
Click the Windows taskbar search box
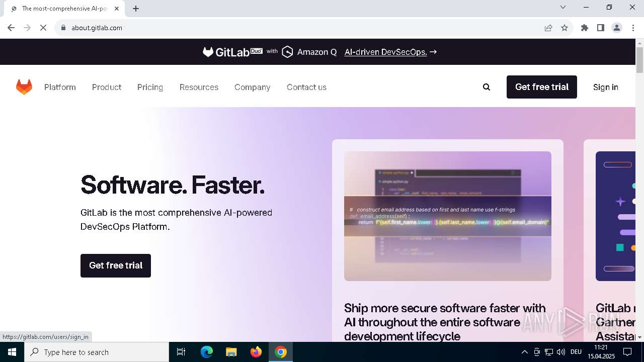pos(97,352)
